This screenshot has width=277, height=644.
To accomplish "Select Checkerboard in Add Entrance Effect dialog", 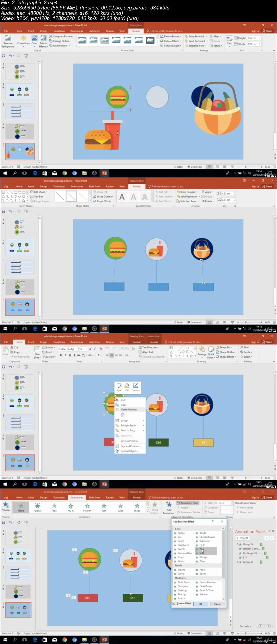I will (205, 537).
